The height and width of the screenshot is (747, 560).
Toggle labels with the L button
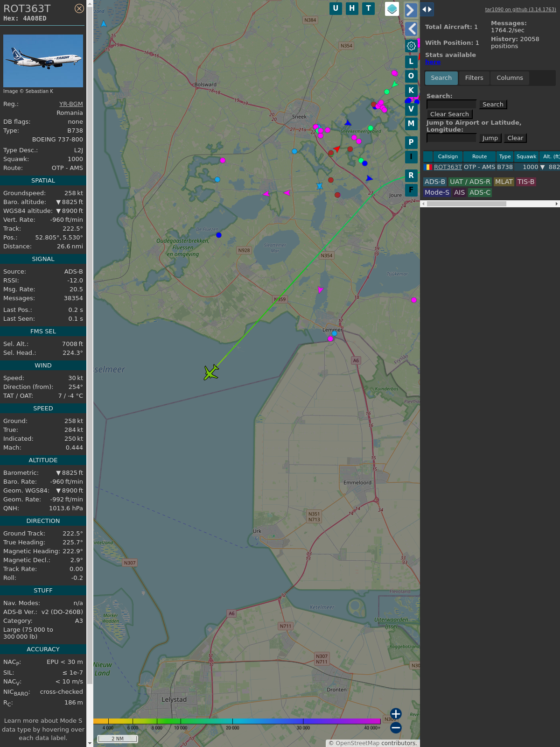411,62
